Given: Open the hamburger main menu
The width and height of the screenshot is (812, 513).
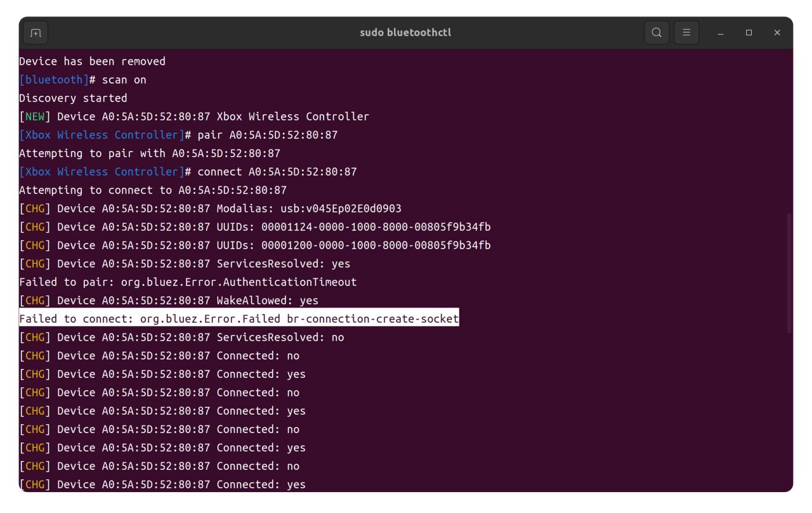Looking at the screenshot, I should tap(686, 33).
